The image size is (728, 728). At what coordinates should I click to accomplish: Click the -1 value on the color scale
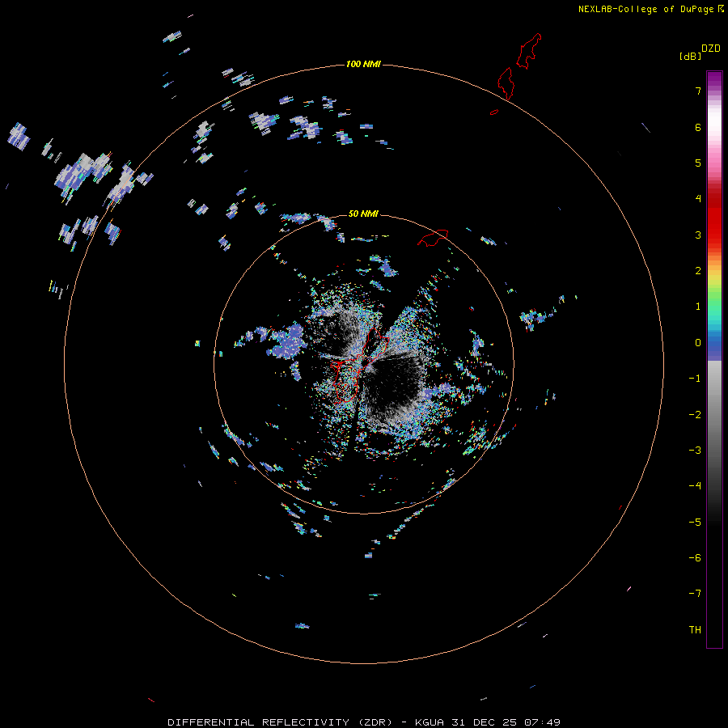click(695, 379)
